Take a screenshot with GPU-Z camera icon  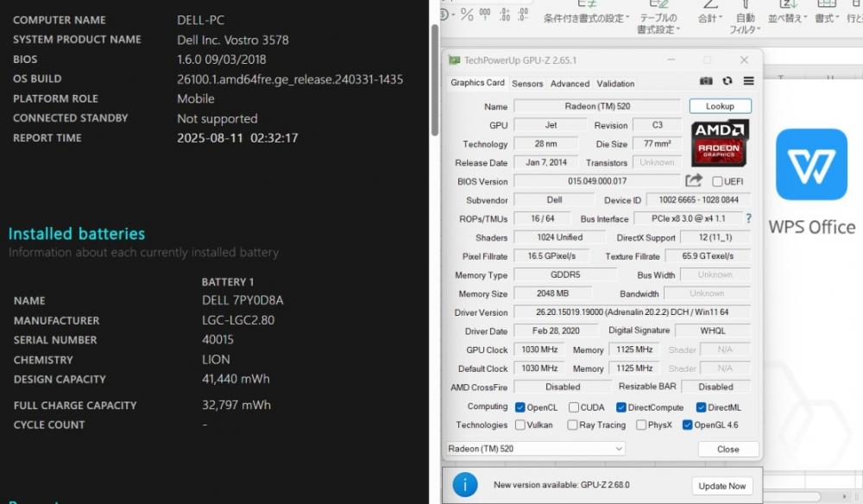point(706,81)
